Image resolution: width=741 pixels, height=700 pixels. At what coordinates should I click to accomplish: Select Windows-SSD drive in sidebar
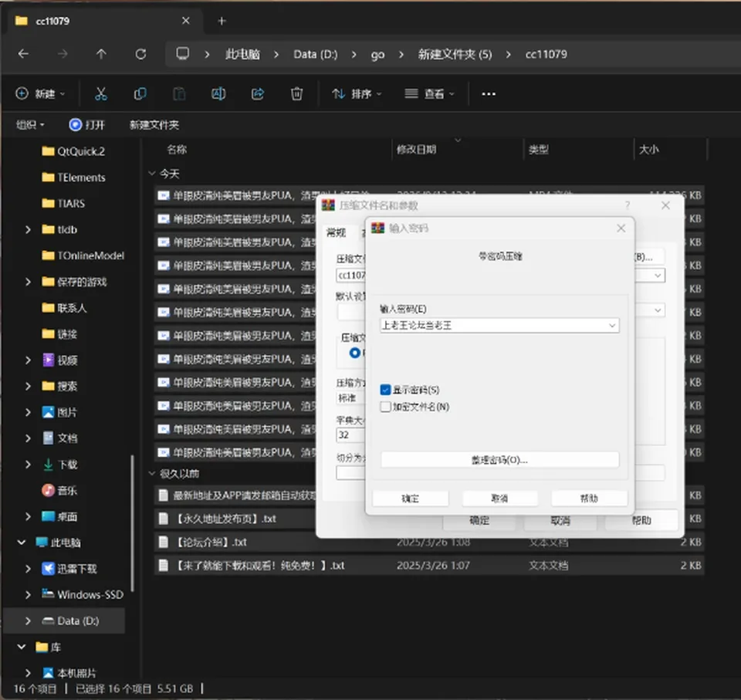83,594
